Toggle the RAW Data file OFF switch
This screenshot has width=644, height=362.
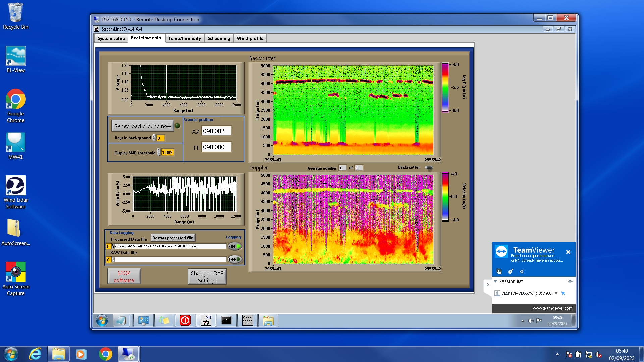click(235, 259)
